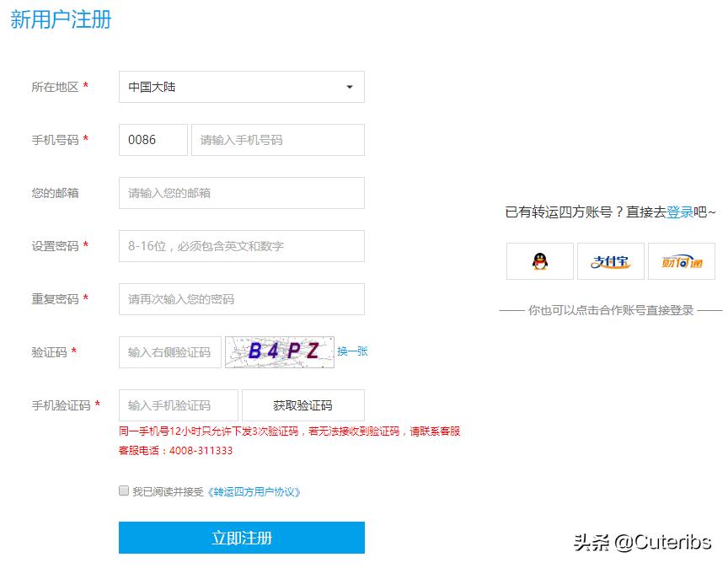
Task: Choose the Tenpay (财付通) login icon
Action: point(680,261)
